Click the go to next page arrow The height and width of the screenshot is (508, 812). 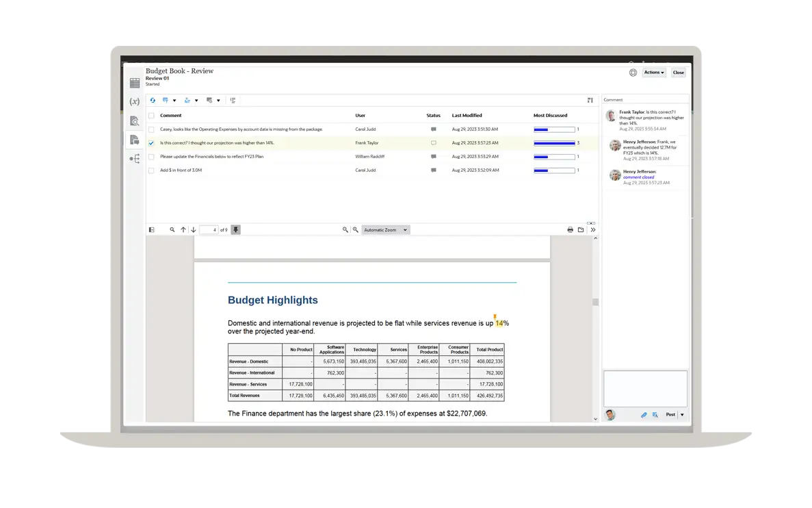point(194,230)
